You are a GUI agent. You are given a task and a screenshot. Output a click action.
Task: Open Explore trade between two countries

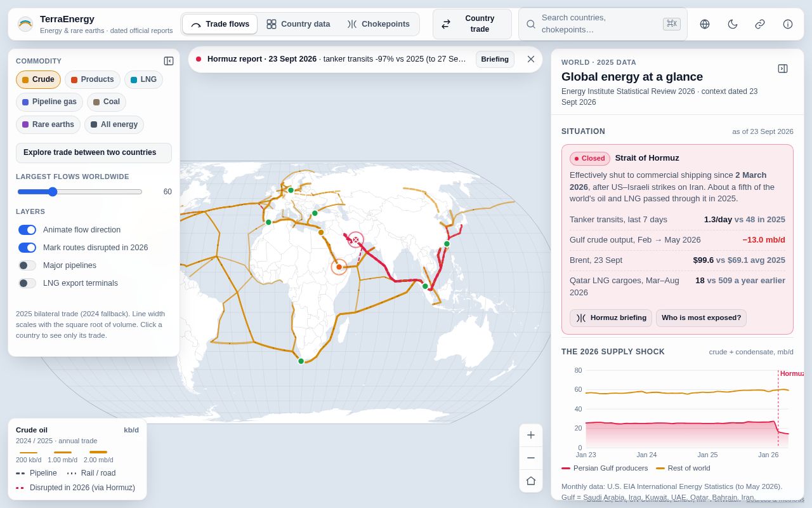click(94, 153)
